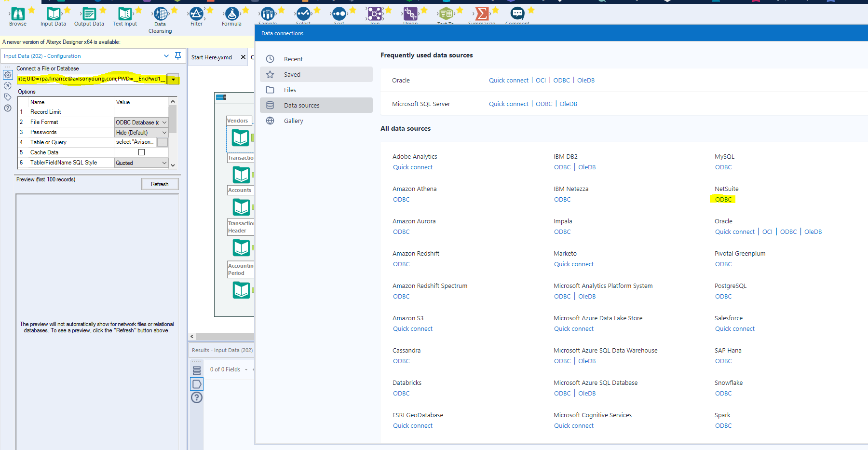868x450 pixels.
Task: Open the help icon in Configuration sidebar
Action: click(8, 108)
